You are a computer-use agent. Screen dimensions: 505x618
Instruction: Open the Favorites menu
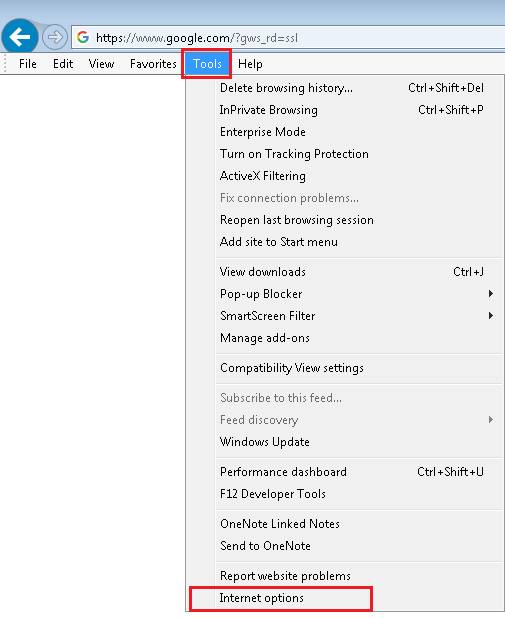(x=153, y=64)
